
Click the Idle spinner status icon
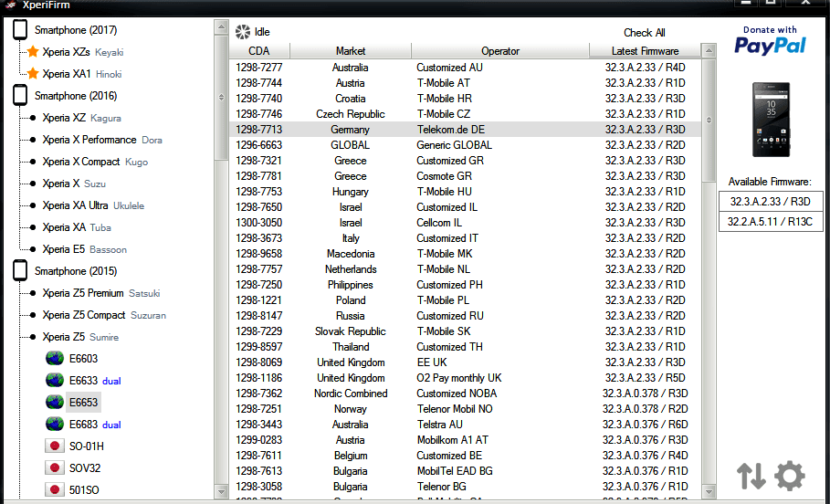point(243,32)
